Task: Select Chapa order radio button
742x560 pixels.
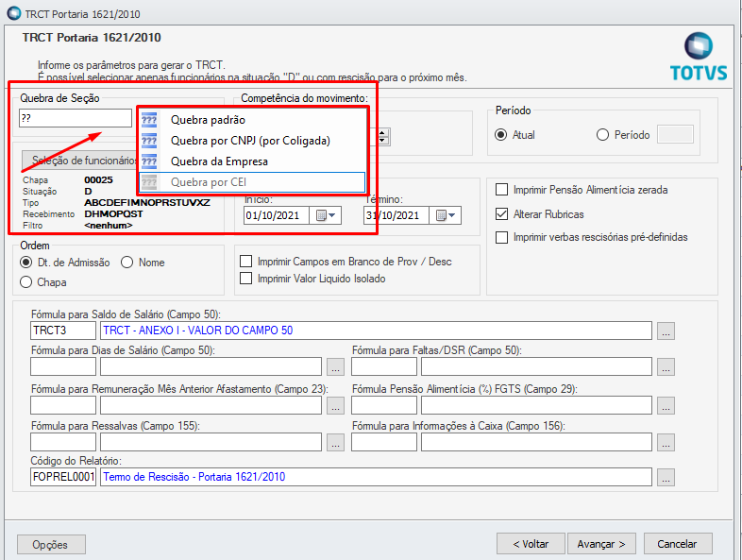Action: [x=26, y=282]
